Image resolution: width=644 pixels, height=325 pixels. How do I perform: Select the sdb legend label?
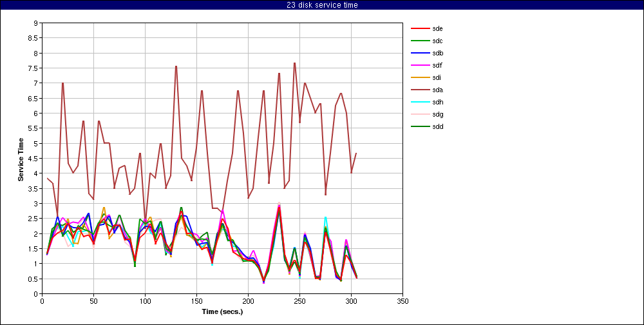pyautogui.click(x=437, y=53)
